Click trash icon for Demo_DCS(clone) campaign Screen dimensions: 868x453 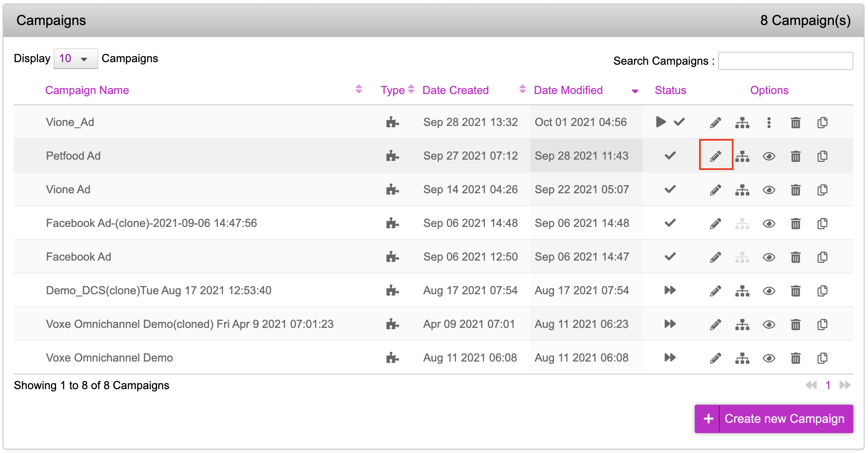(796, 291)
